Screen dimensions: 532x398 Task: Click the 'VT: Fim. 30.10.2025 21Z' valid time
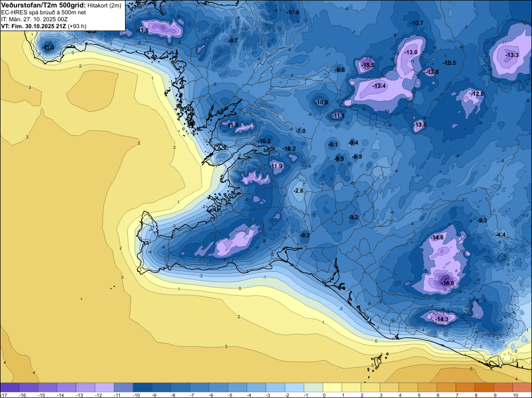(34, 26)
